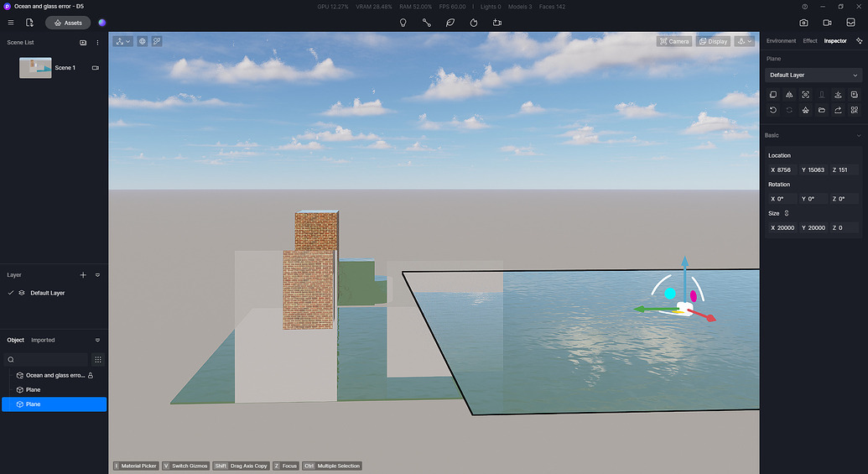Select the unselected Plane object row
This screenshot has width=868, height=474.
[55, 390]
